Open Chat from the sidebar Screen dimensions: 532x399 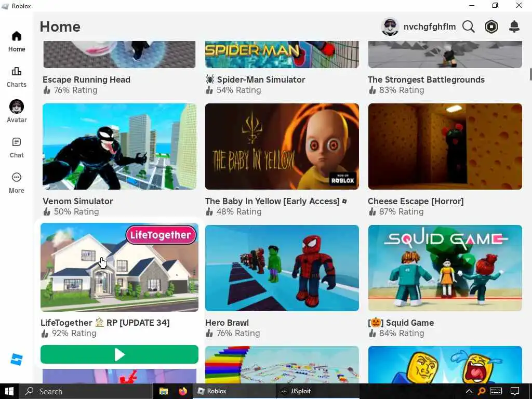click(x=16, y=148)
